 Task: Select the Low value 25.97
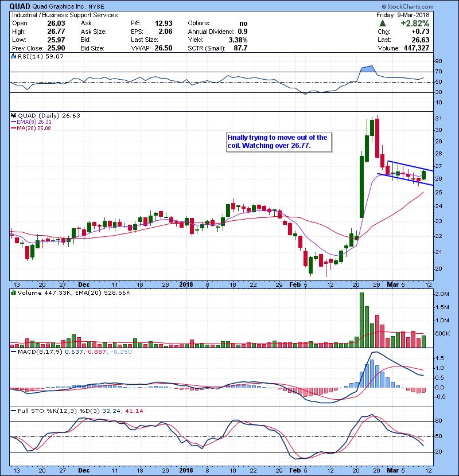click(56, 40)
